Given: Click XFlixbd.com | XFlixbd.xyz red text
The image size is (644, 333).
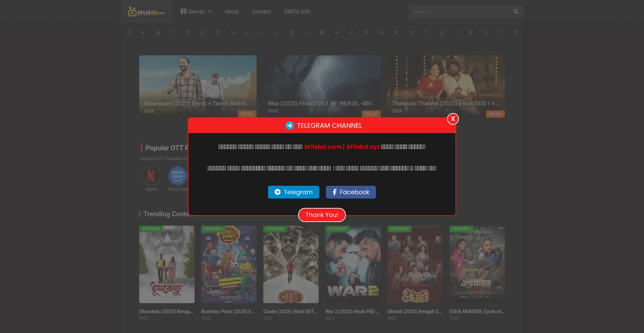Looking at the screenshot, I should tap(341, 147).
